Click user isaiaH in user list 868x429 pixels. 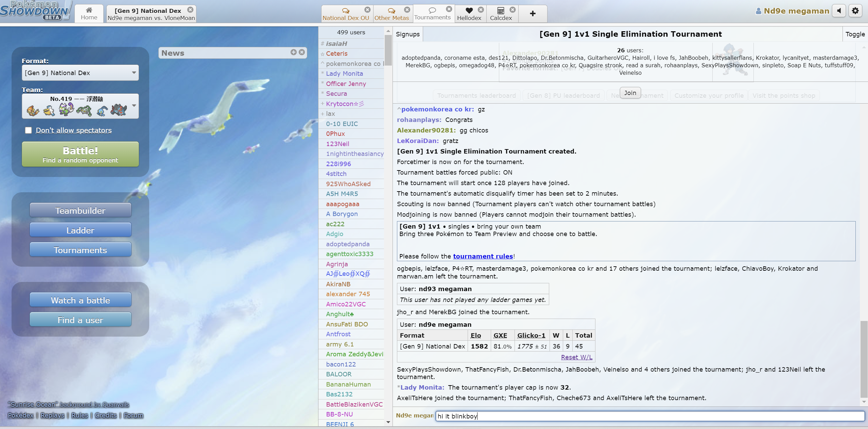(351, 43)
